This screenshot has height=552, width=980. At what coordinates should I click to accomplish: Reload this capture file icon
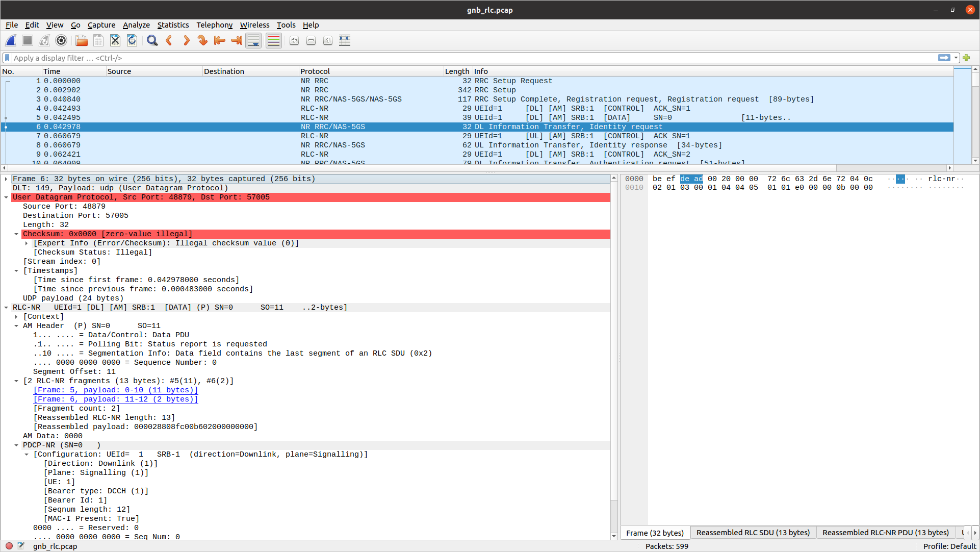tap(132, 41)
